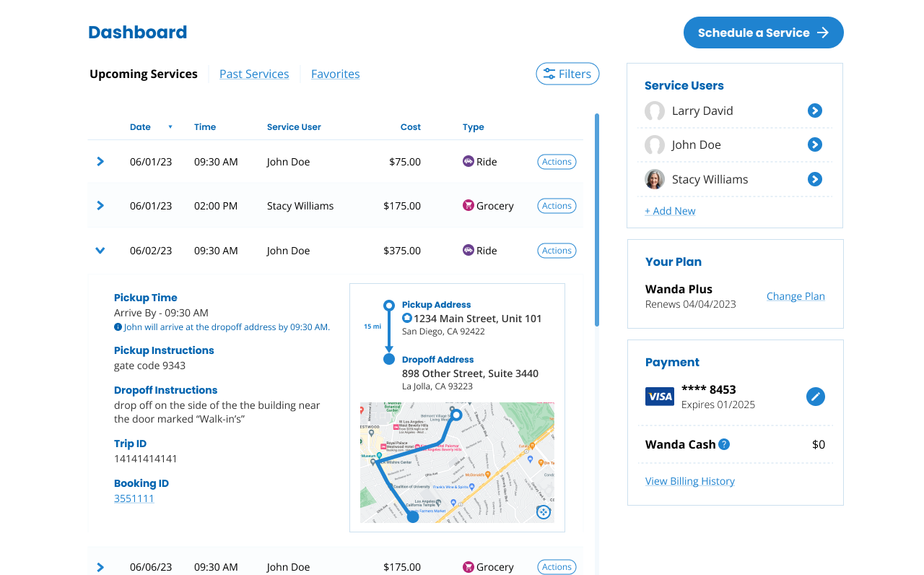Click the Time column header
Image resolution: width=924 pixels, height=575 pixels.
click(x=205, y=127)
